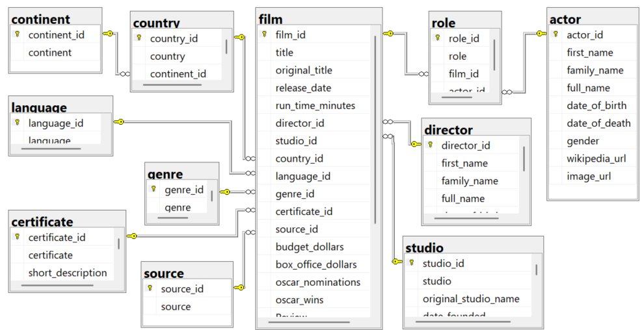Screen dimensions: 644x330
Task: Select the key icon next to language_id
Action: pos(18,123)
